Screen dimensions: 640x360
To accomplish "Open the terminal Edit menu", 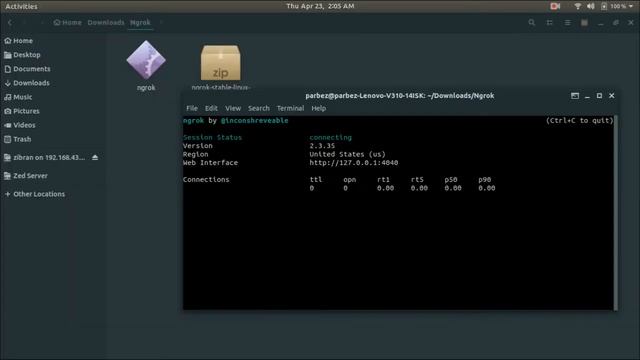I will tap(211, 108).
